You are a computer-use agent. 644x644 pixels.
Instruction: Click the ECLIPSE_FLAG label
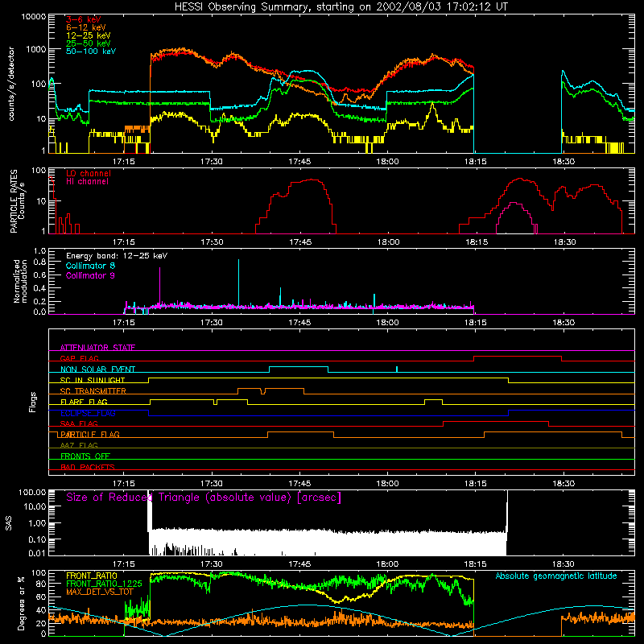click(x=88, y=413)
